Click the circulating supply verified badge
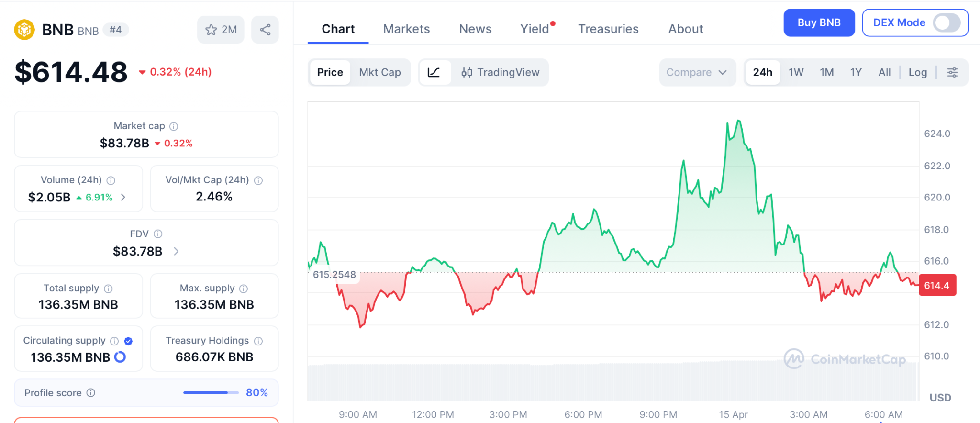The image size is (980, 423). [x=128, y=341]
